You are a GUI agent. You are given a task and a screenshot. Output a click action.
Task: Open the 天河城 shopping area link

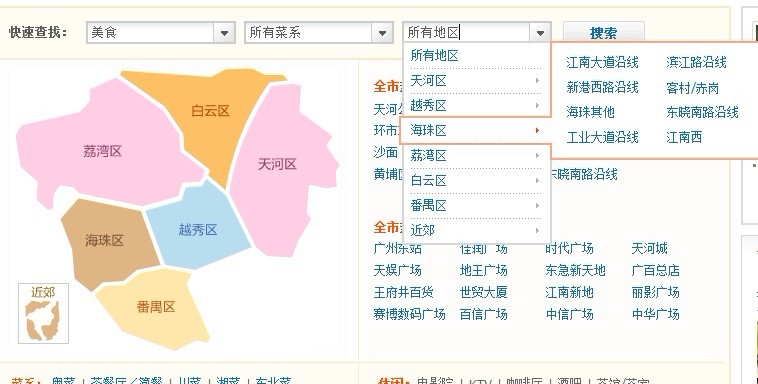point(649,249)
